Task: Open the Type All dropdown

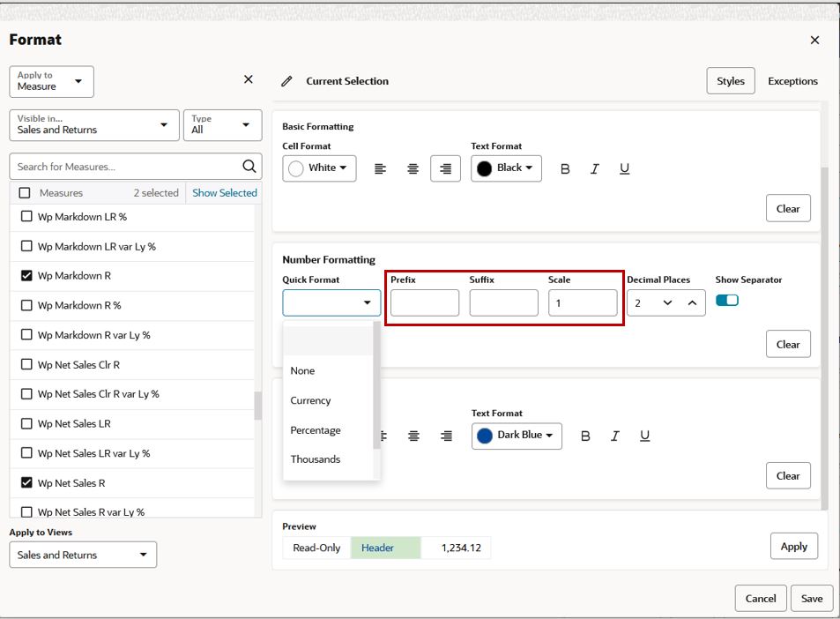Action: (222, 125)
